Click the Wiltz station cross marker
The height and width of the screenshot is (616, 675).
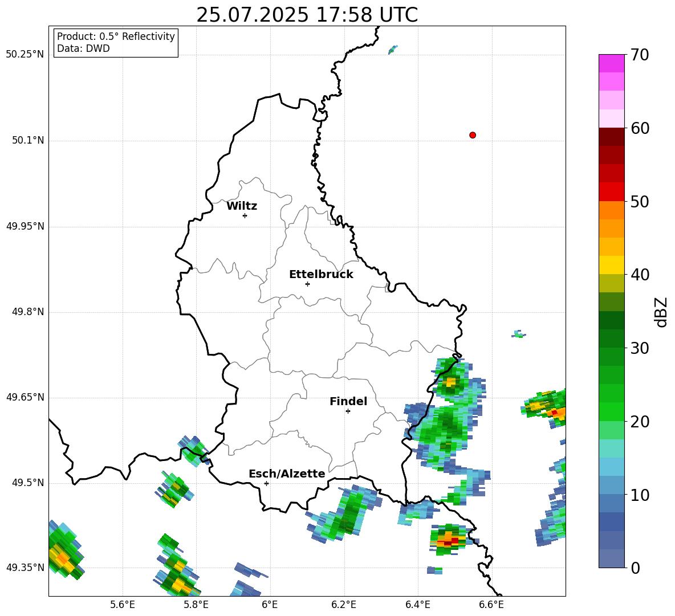[x=245, y=215]
